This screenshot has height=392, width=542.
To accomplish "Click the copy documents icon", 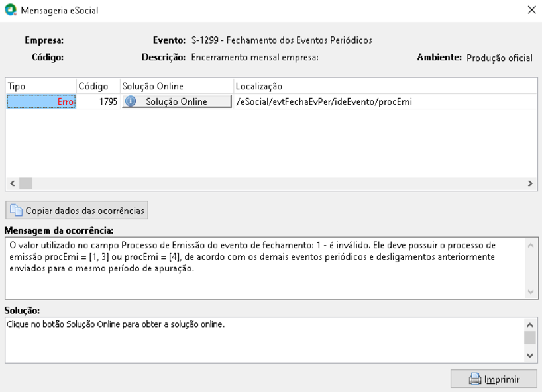I will click(x=16, y=210).
